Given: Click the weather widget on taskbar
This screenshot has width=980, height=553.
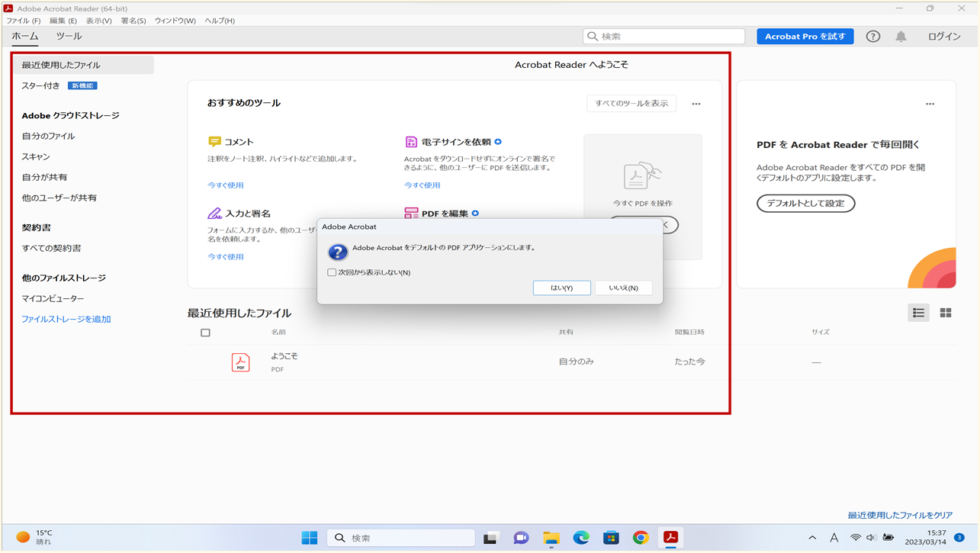Looking at the screenshot, I should point(34,538).
